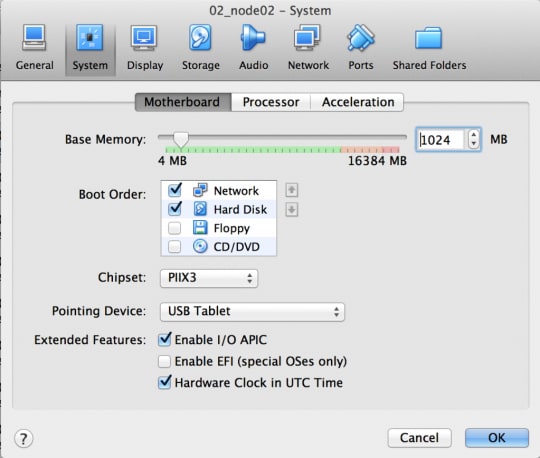Open the Shared Folders settings section

coord(429,48)
